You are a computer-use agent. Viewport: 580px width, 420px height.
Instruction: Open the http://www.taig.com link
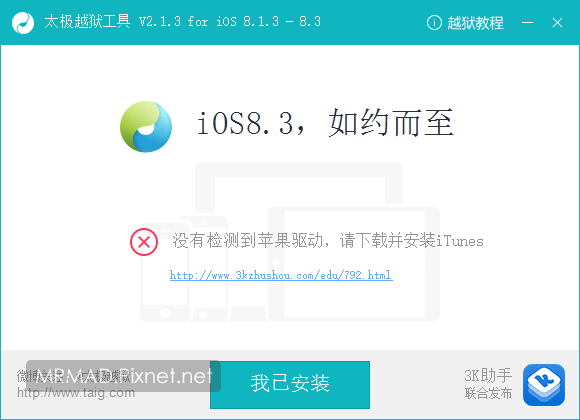tap(76, 392)
